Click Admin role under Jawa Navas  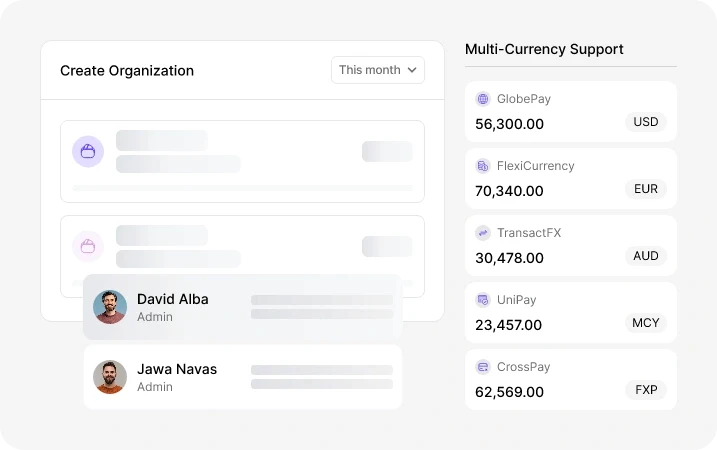(x=155, y=387)
